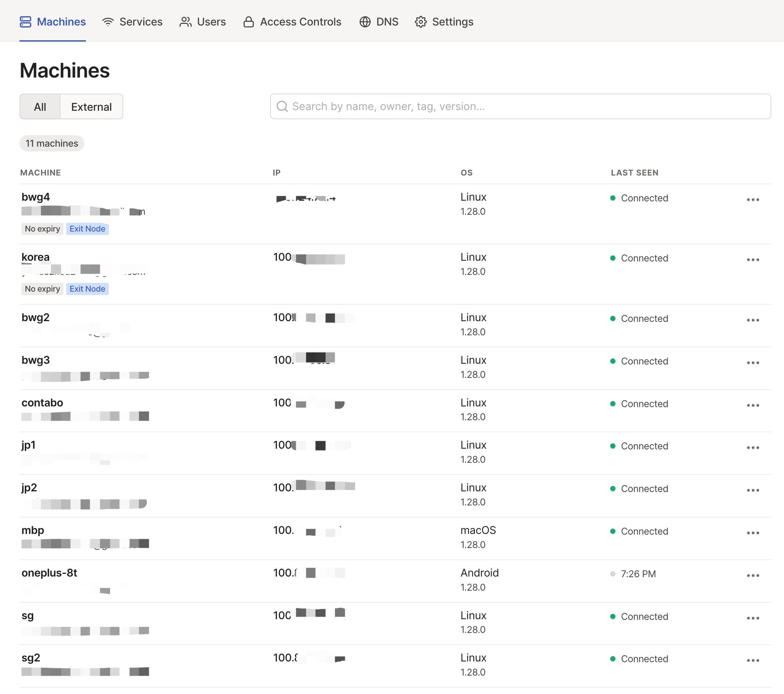Open the sg2 more actions menu

(x=753, y=660)
